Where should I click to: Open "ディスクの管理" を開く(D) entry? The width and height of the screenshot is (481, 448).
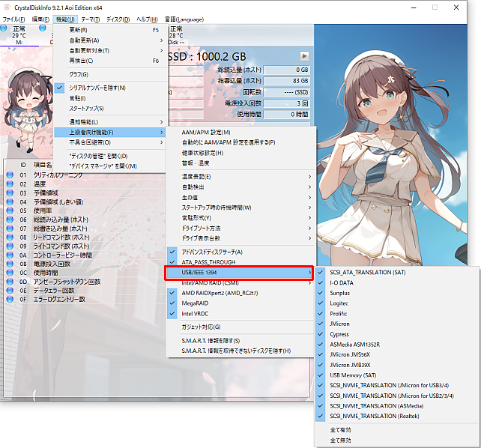click(x=110, y=156)
